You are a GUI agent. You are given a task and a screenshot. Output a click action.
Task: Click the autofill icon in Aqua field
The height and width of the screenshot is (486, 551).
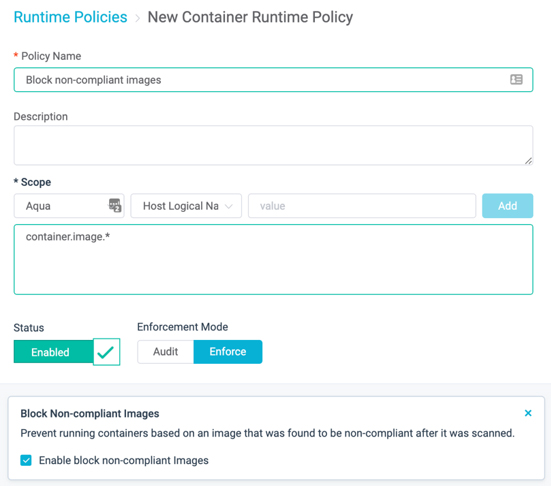pos(115,205)
